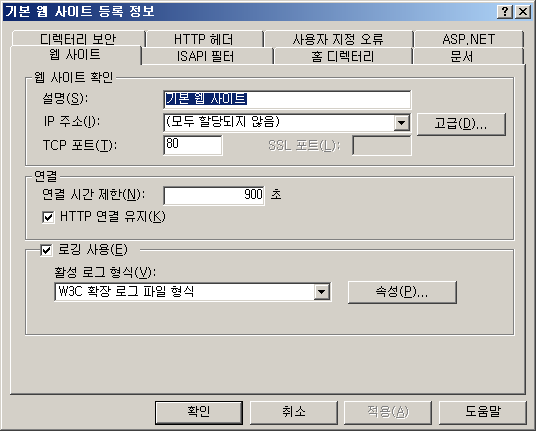Click the question mark help icon in title bar
536x431 pixels.
(505, 12)
